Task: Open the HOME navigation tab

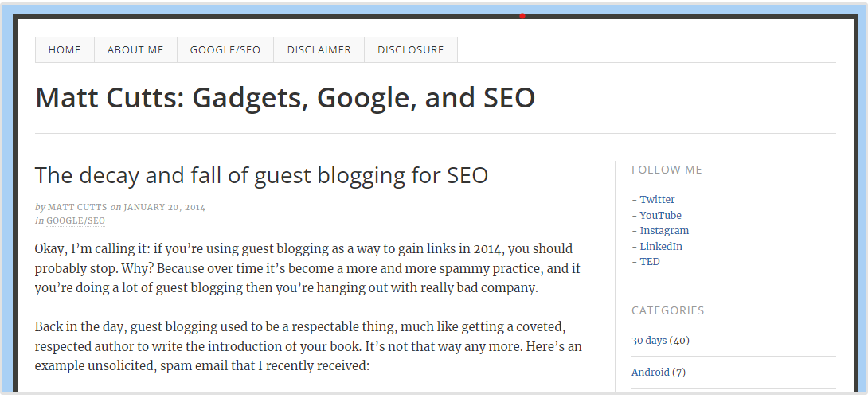Action: coord(65,49)
